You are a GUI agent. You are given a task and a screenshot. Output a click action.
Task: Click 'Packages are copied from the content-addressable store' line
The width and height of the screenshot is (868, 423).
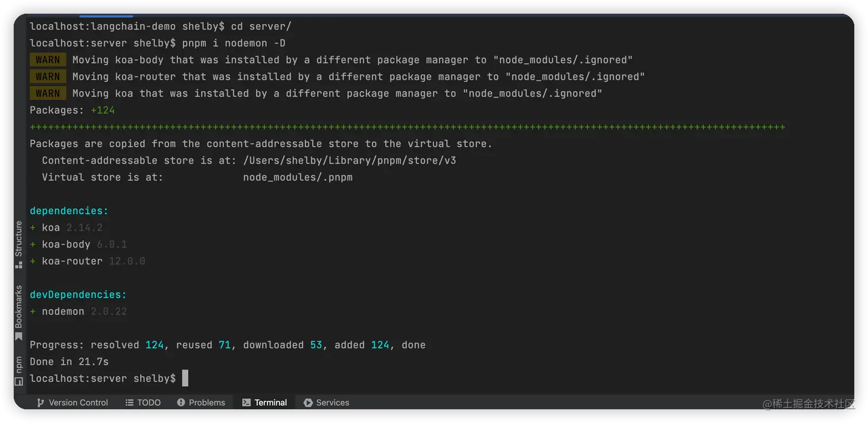tap(261, 143)
